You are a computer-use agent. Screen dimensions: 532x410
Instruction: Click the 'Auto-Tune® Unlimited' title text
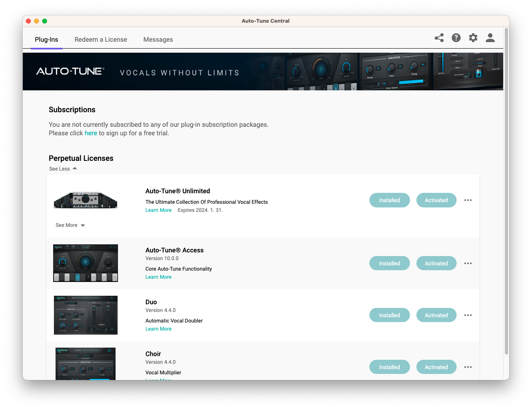178,191
